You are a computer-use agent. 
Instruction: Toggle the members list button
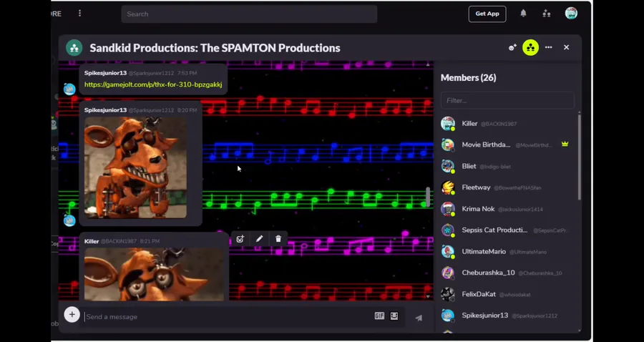[x=531, y=48]
